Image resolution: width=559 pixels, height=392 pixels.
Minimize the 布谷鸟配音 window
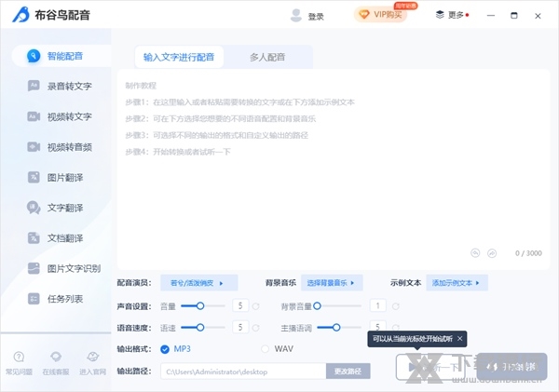pos(491,15)
